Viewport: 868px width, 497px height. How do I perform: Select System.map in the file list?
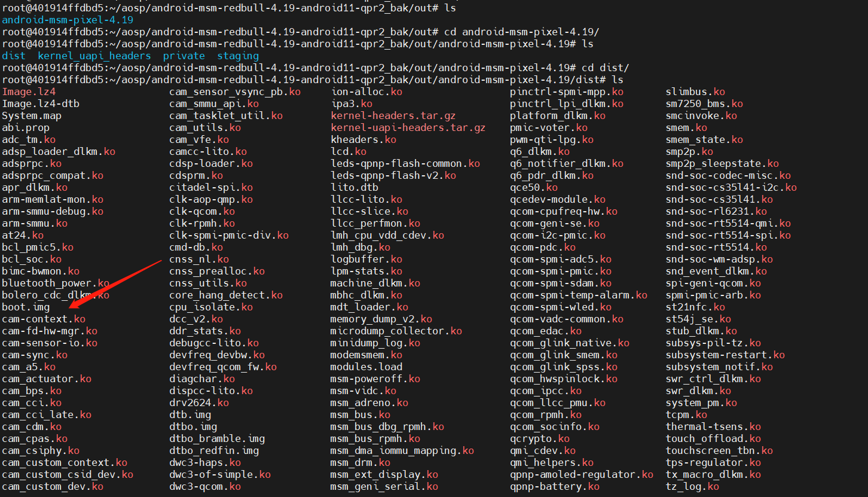click(x=32, y=115)
